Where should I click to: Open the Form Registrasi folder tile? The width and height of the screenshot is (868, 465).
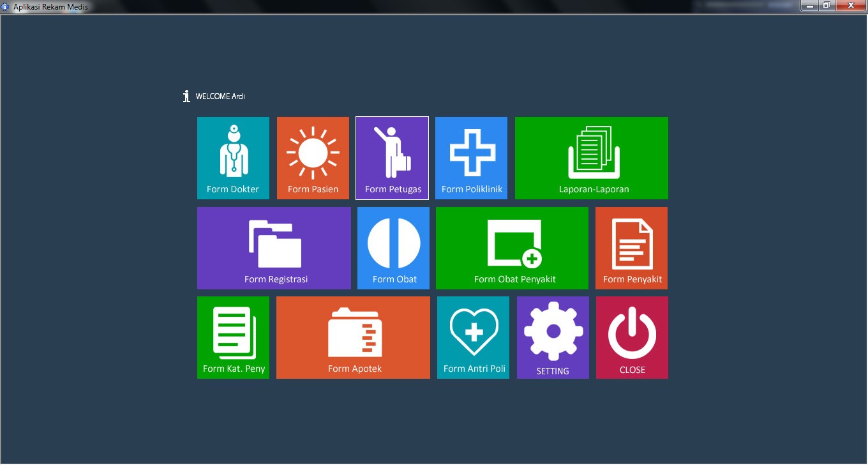[274, 248]
